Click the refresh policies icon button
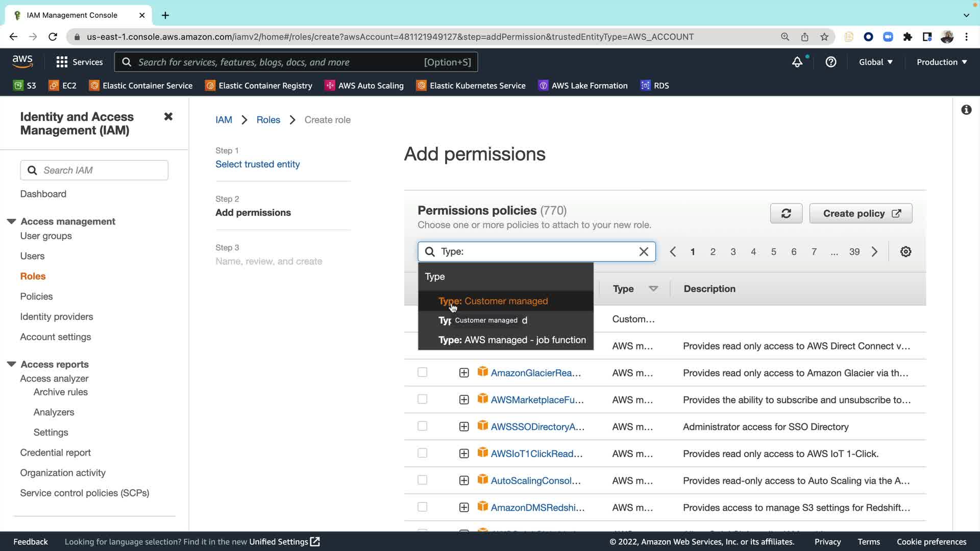 [x=786, y=213]
